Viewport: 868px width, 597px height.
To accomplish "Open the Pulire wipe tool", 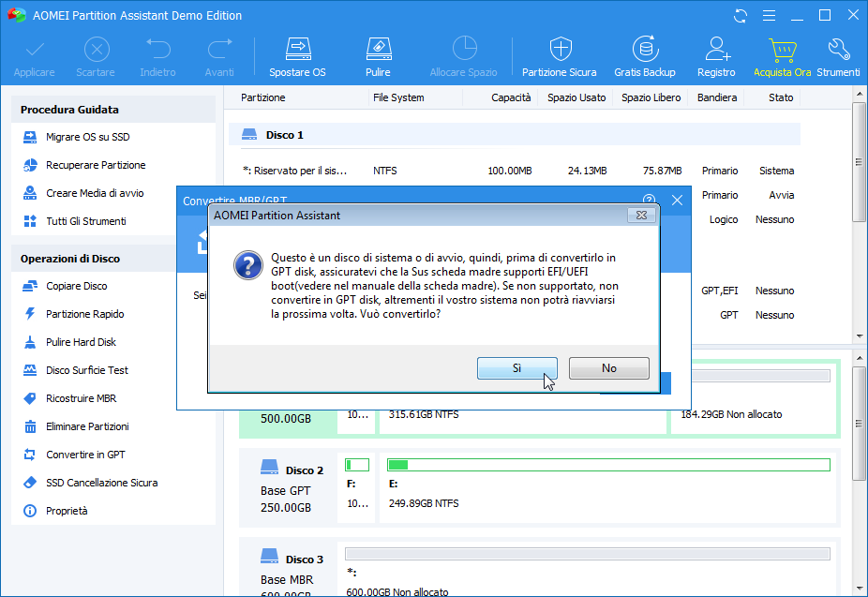I will point(378,57).
